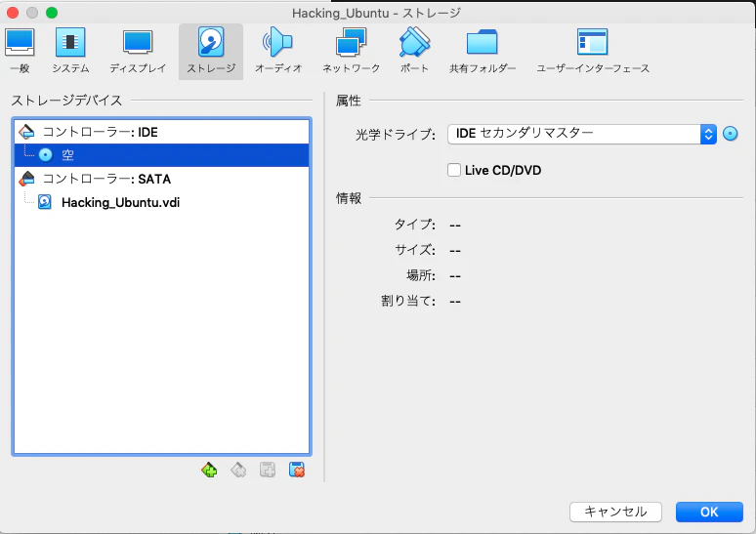Click the hard disk icon beside Hacking_Ubuntu.vdi
The width and height of the screenshot is (756, 534).
45,202
